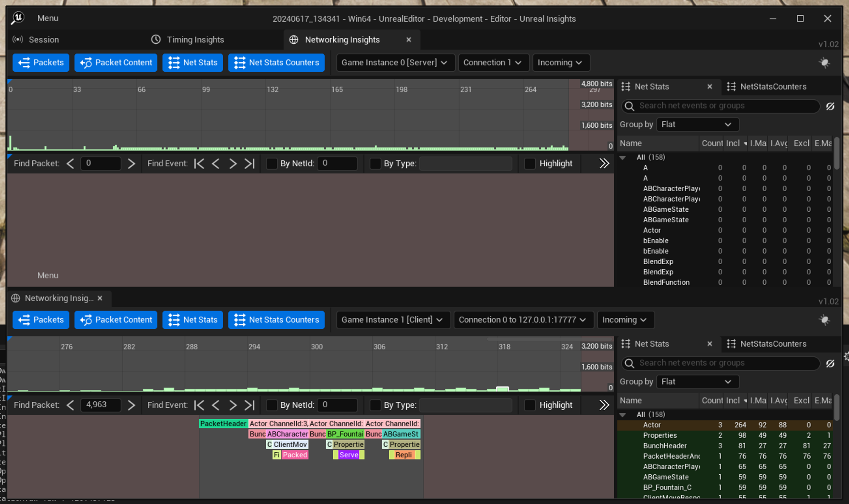Jump to first event in top panel
849x504 pixels.
(x=199, y=163)
